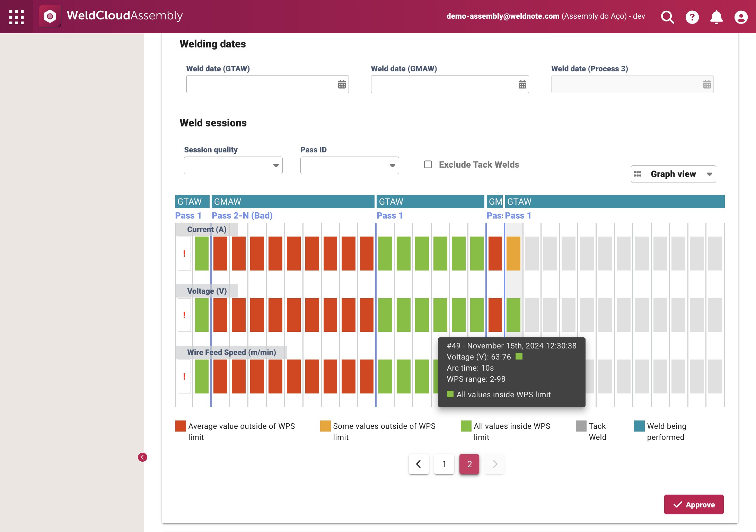Click the 'WPS range: 2-98' tooltip line
This screenshot has height=532, width=756.
476,379
